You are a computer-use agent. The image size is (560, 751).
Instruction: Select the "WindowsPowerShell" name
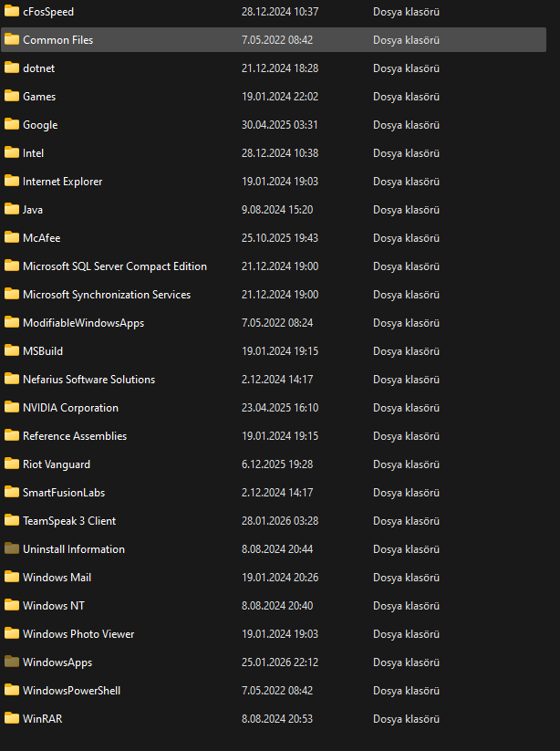click(72, 690)
